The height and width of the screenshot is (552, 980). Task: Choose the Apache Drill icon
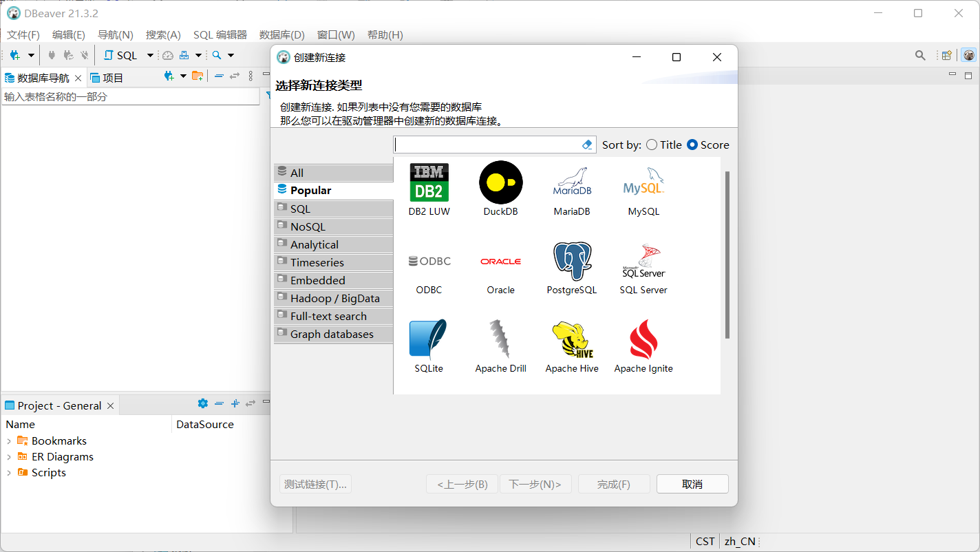click(x=500, y=339)
